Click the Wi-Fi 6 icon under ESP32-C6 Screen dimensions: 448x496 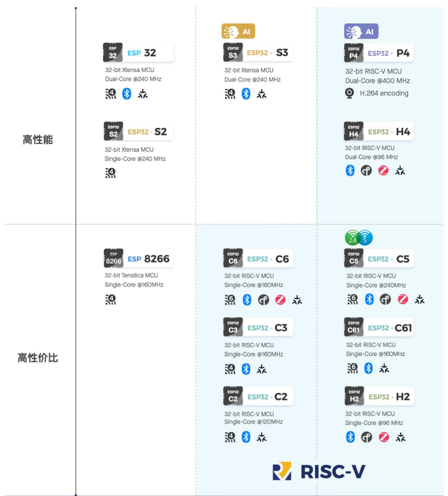point(230,300)
